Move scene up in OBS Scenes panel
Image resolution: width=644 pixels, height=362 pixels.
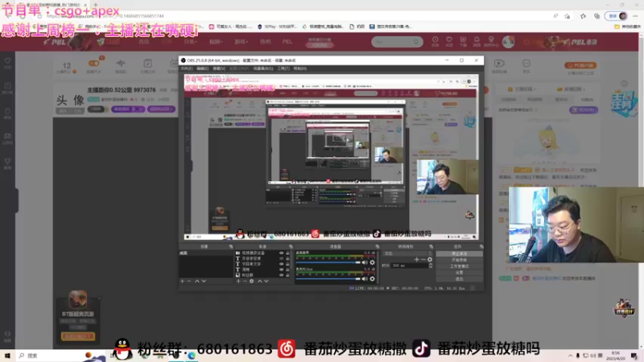tap(196, 281)
